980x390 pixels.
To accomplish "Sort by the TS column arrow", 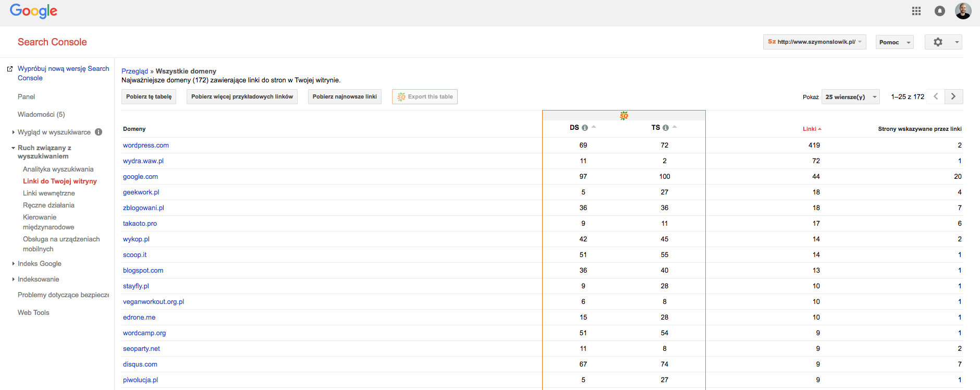I will coord(675,127).
